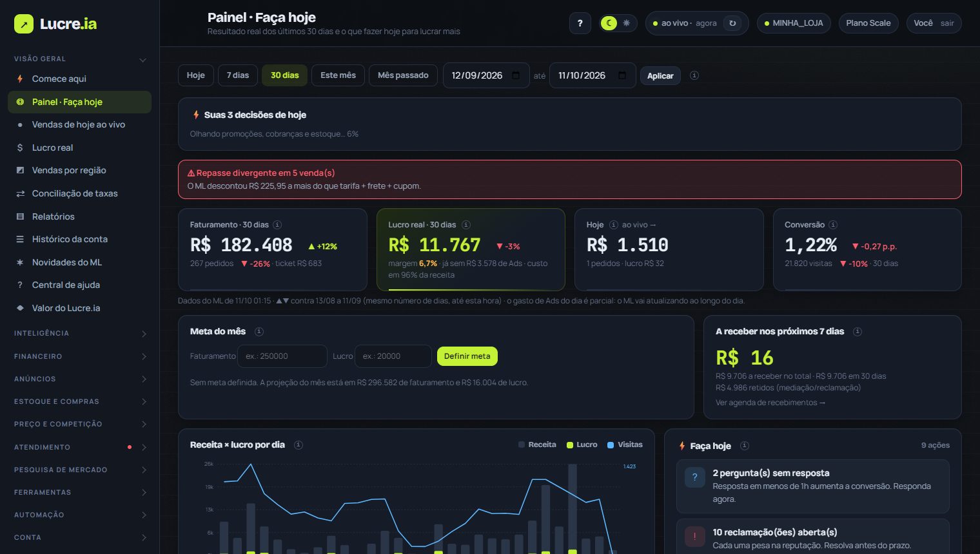Expand the Inteligência sidebar section
The width and height of the screenshot is (980, 554).
(x=80, y=334)
